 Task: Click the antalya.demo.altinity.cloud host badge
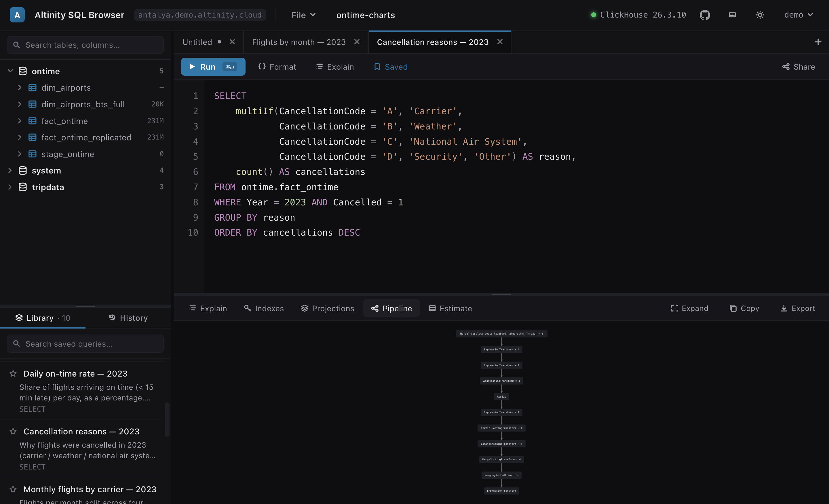tap(200, 15)
